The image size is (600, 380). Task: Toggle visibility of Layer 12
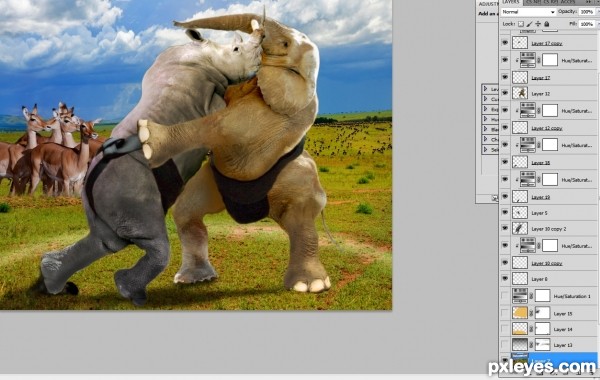pos(505,93)
